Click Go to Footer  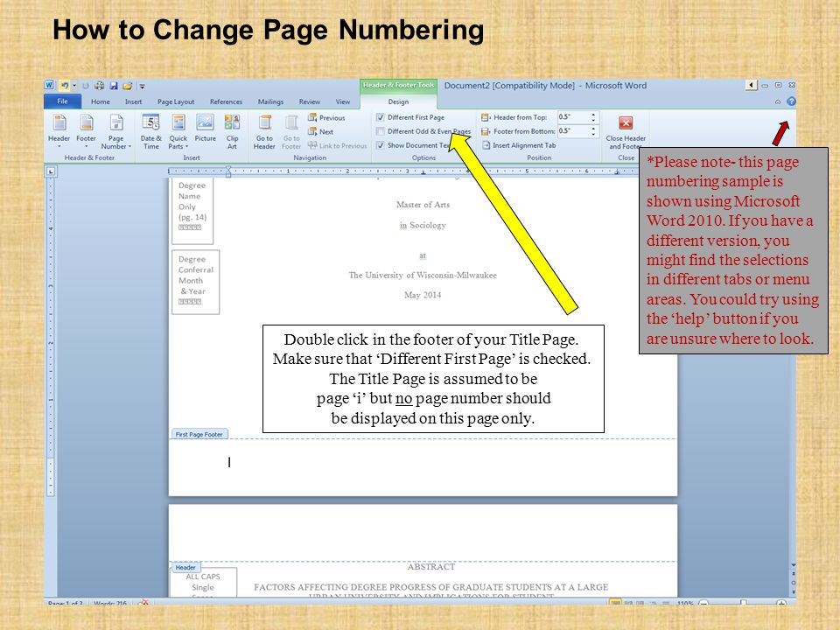[291, 131]
